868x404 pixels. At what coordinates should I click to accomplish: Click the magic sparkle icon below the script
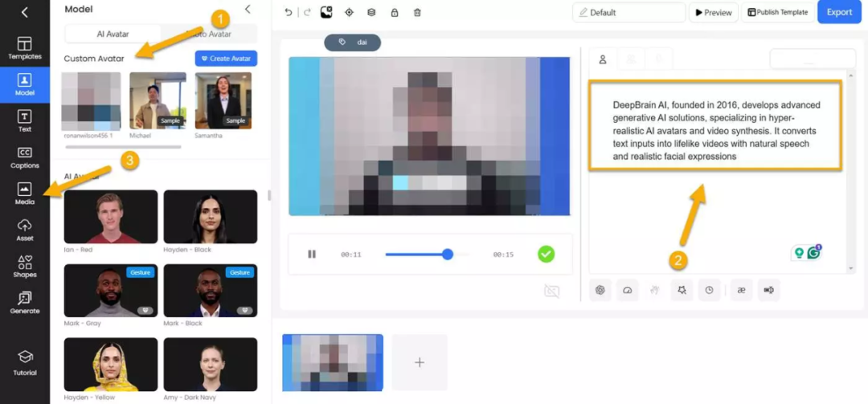click(x=682, y=290)
